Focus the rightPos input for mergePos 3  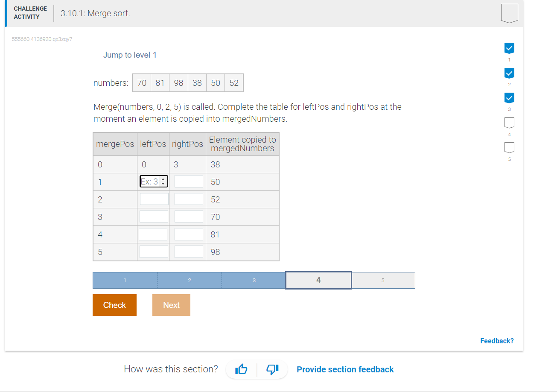coord(189,216)
